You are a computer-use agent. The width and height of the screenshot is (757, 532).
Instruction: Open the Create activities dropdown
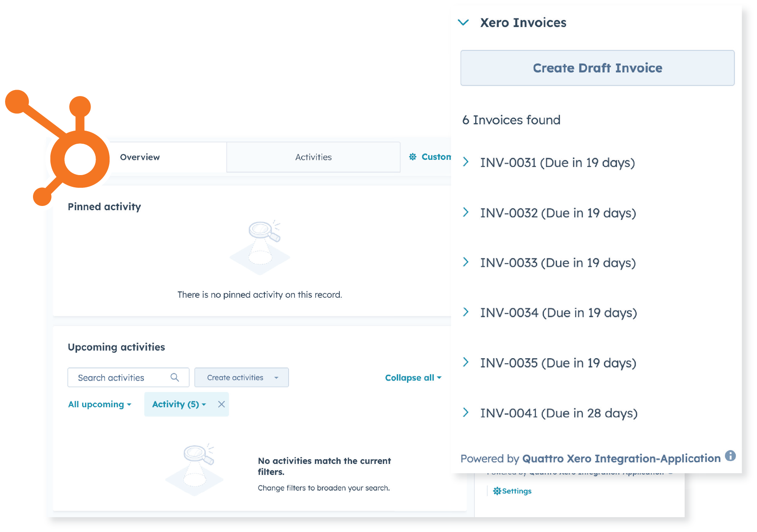click(242, 378)
